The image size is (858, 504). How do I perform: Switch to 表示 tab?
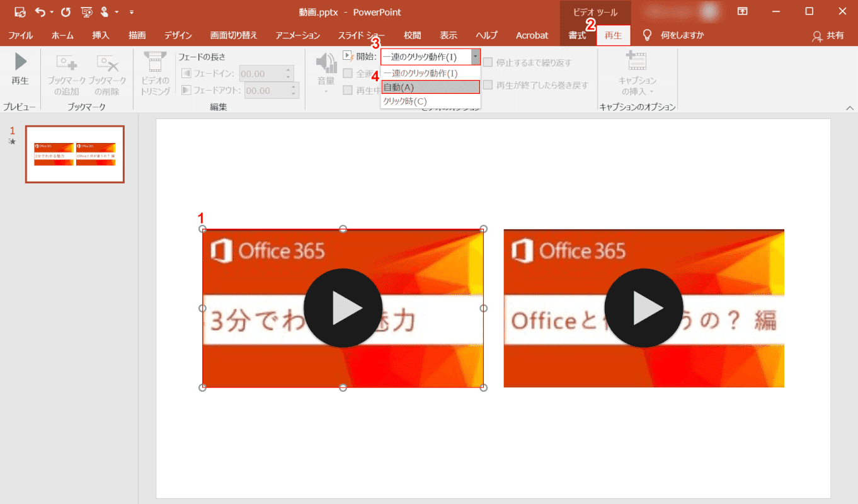tap(449, 35)
